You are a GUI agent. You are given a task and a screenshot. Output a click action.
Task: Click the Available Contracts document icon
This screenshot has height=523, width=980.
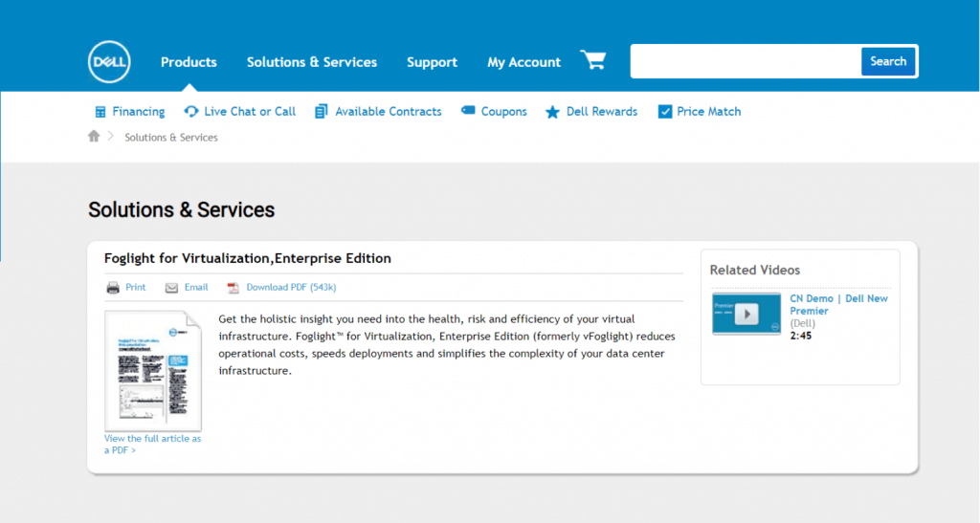(x=322, y=111)
